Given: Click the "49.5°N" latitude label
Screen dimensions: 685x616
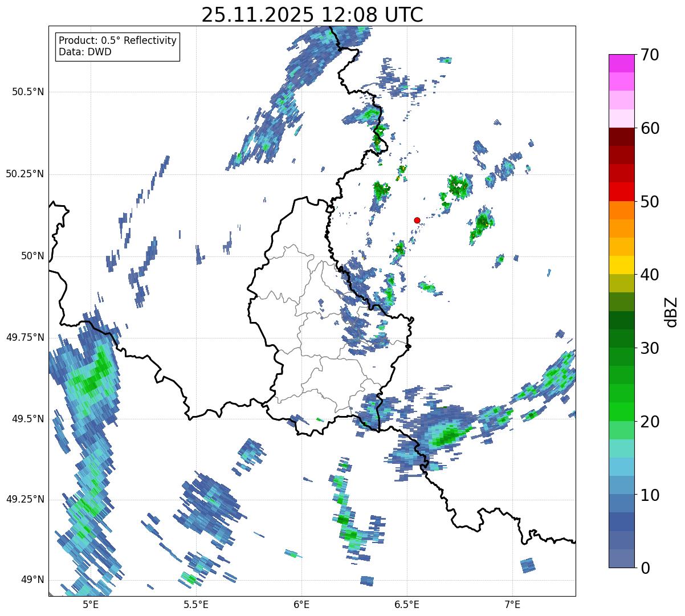Looking at the screenshot, I should click(28, 419).
